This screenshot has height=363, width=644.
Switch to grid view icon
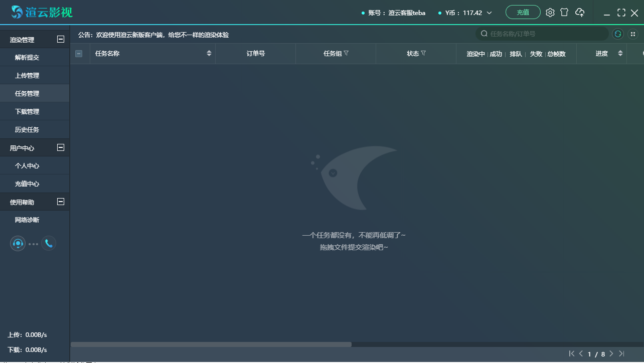pos(633,34)
